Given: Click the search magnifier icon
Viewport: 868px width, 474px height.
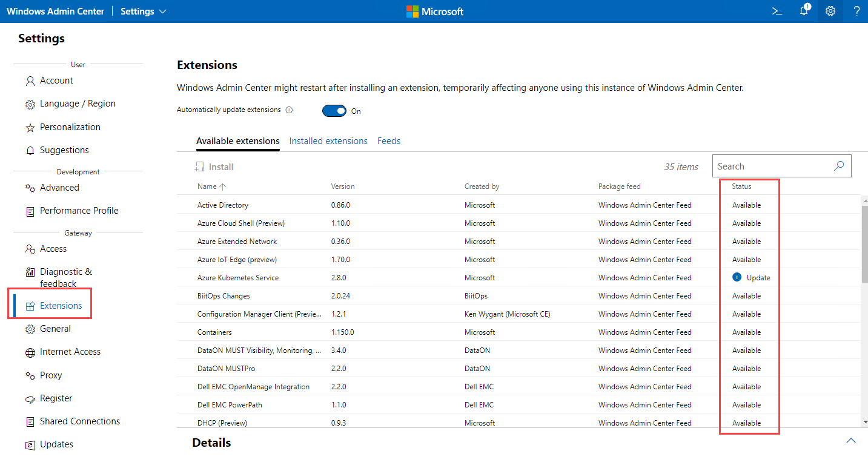Looking at the screenshot, I should [x=839, y=166].
